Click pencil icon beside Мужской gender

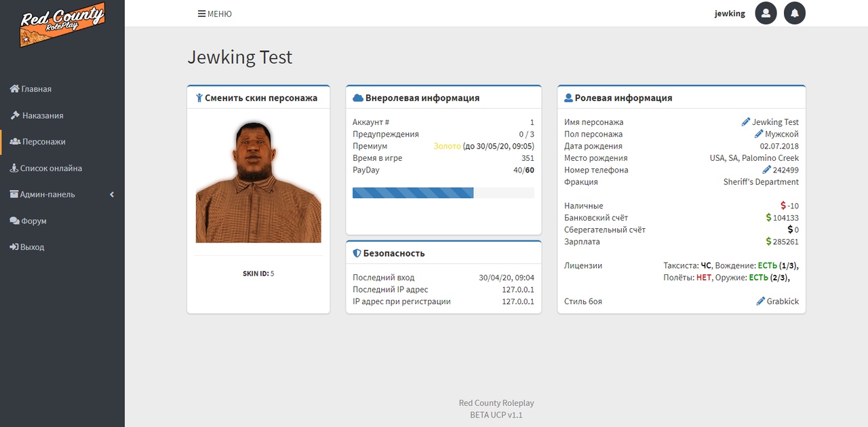click(x=759, y=134)
